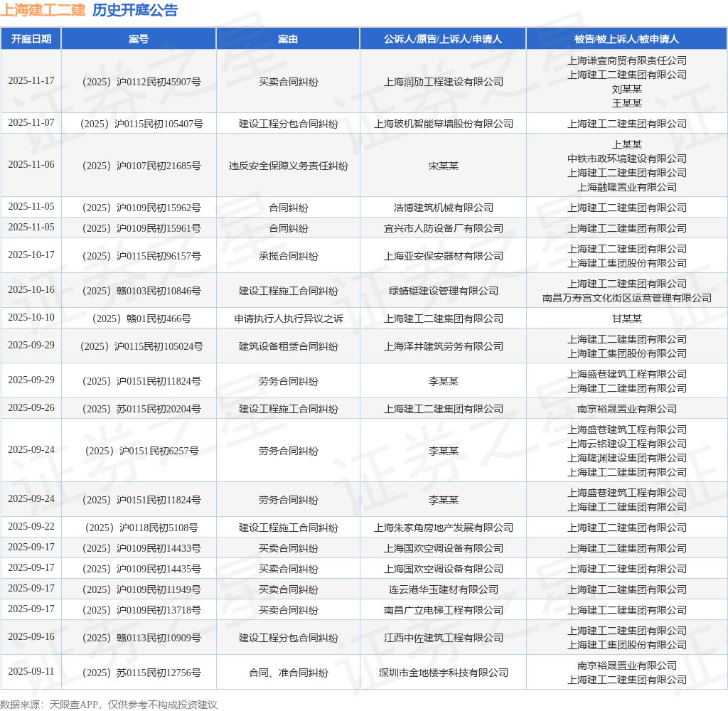Click the date 2025-10-17
The width and height of the screenshot is (728, 711).
(31, 255)
